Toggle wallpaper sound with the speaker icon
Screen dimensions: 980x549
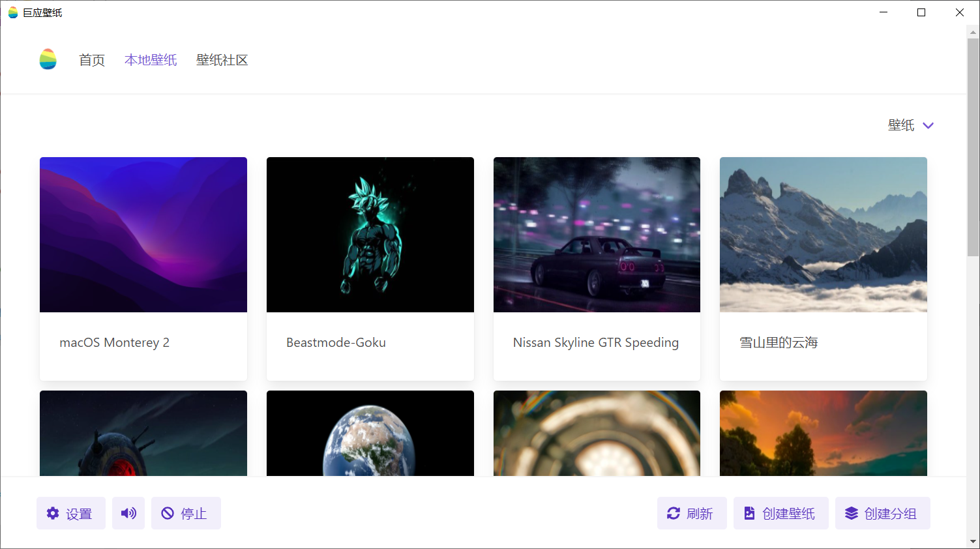[x=128, y=513]
